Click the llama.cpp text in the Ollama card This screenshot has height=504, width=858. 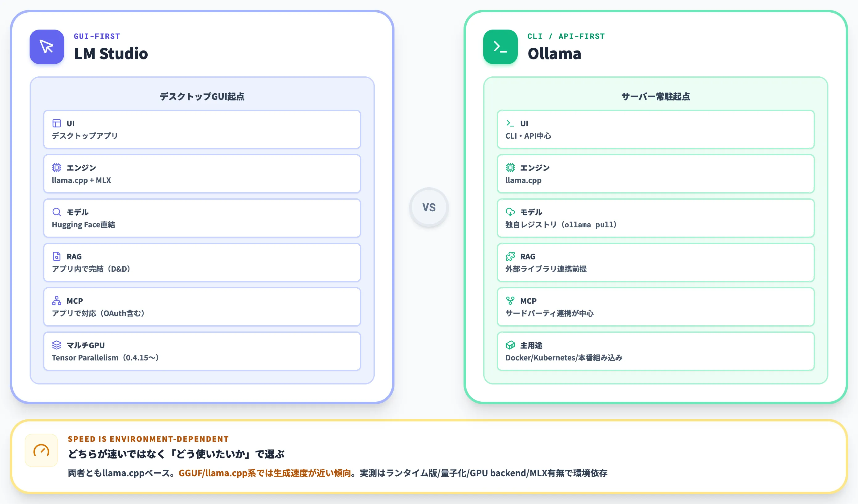tap(523, 180)
